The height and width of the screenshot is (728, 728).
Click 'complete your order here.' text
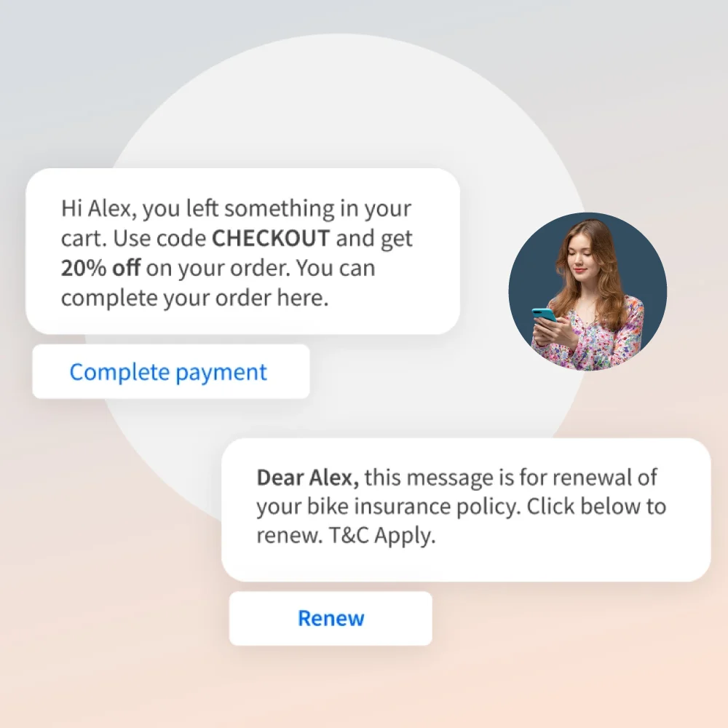tap(195, 298)
